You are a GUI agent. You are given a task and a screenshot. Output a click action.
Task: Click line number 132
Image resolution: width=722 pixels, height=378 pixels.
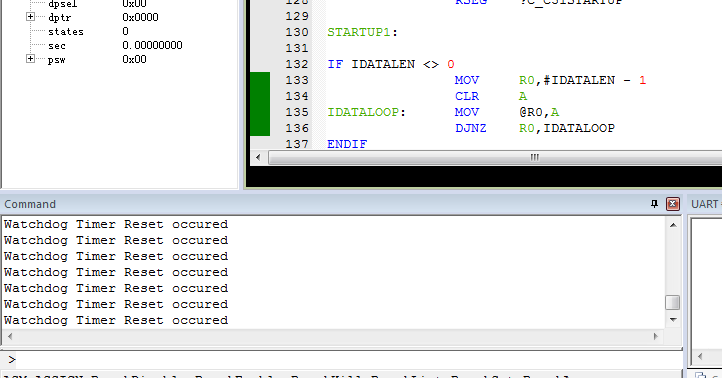(x=297, y=64)
